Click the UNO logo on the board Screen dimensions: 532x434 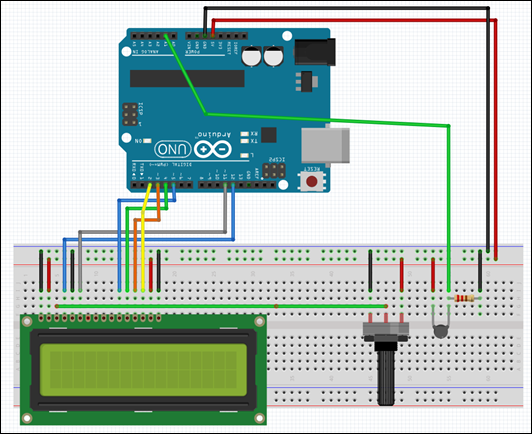tap(173, 149)
